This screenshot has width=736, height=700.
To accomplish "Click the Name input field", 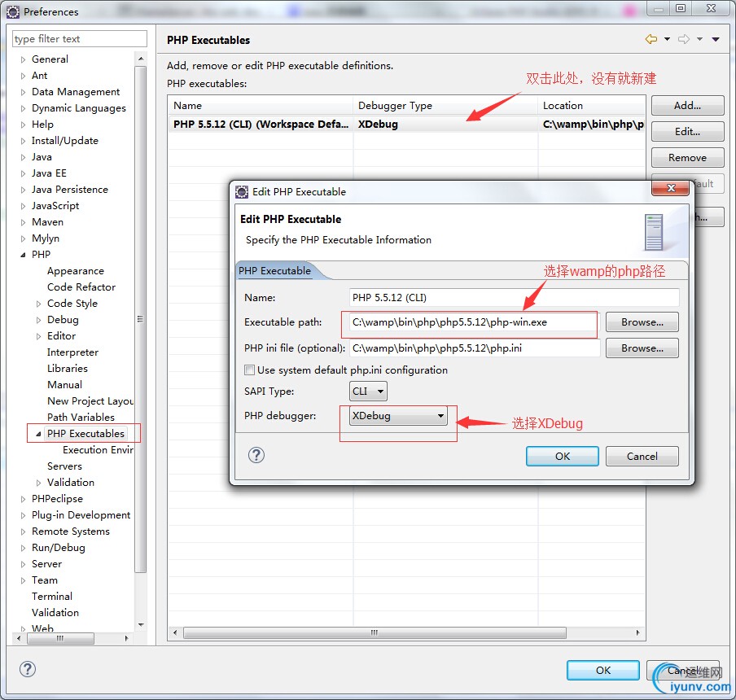I will click(x=514, y=297).
